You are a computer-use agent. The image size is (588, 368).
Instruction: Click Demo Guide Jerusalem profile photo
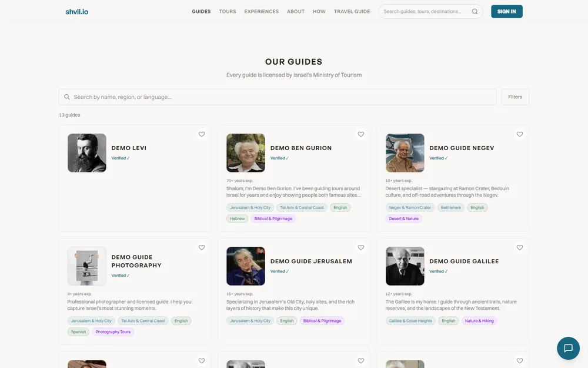point(246,266)
